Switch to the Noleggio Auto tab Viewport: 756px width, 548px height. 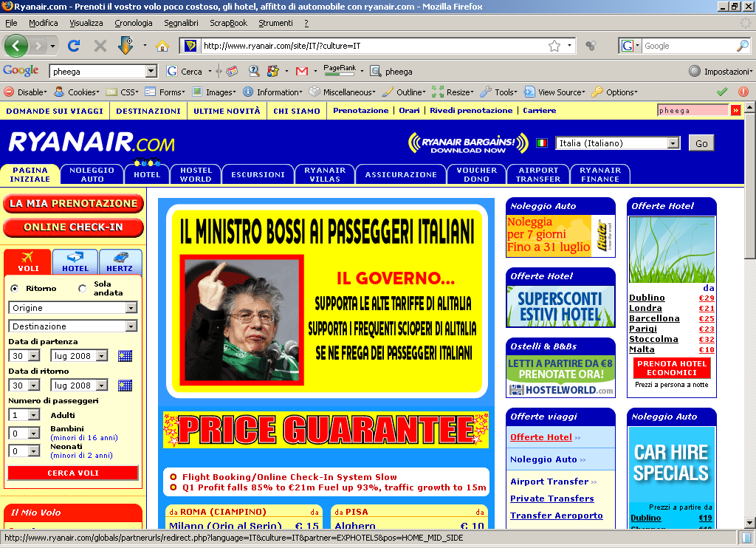[x=92, y=174]
